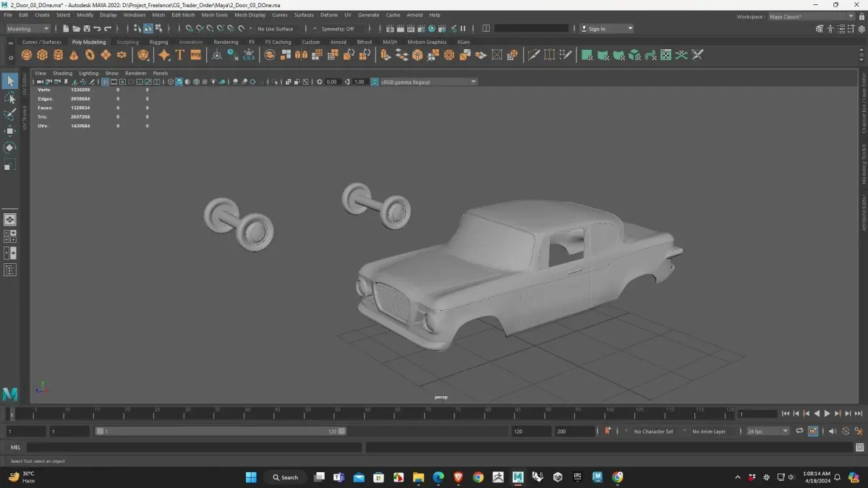This screenshot has width=868, height=488.
Task: Expand the 24 fps frame rate dropdown
Action: pos(767,431)
